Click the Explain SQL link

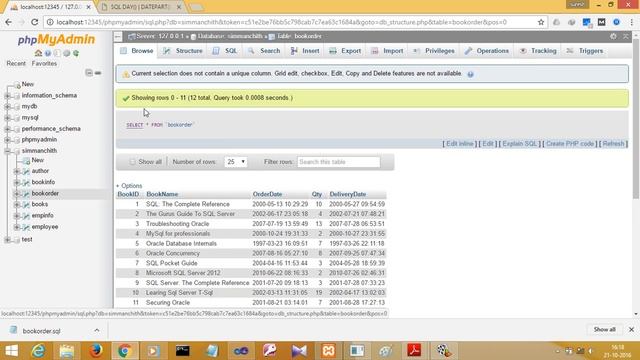[x=520, y=144]
